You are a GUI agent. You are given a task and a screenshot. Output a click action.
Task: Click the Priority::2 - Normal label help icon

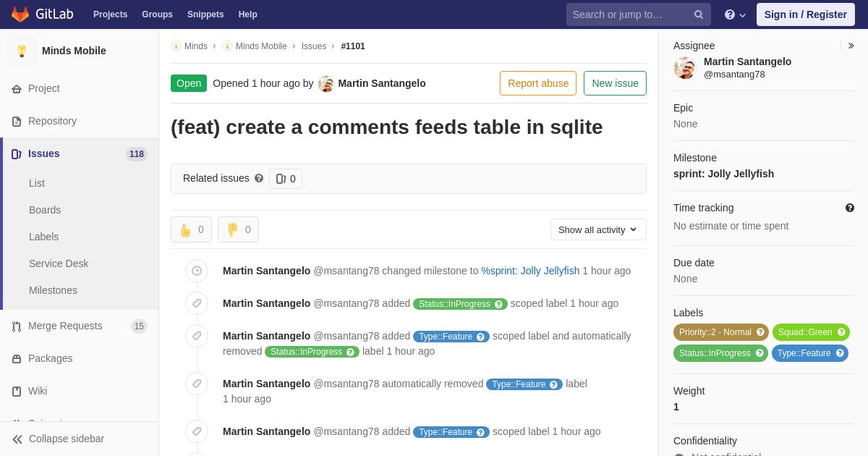760,332
